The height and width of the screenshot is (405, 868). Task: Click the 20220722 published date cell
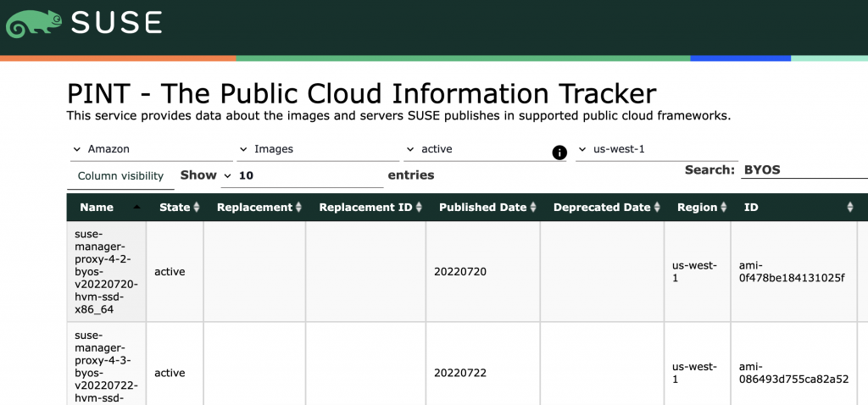point(460,373)
